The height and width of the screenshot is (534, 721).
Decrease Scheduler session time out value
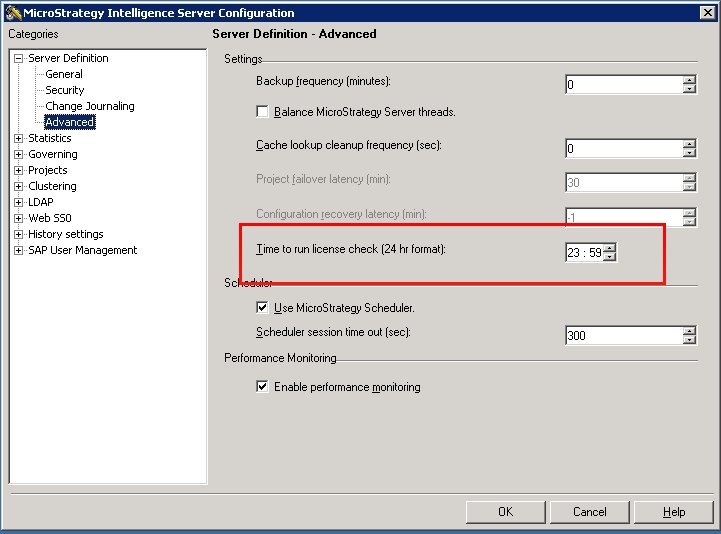[689, 339]
